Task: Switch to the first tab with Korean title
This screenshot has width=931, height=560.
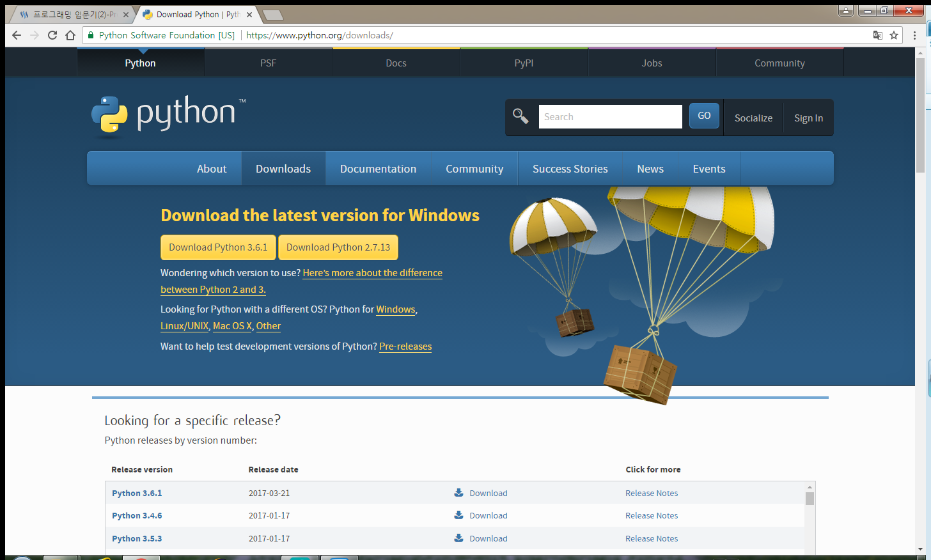Action: pyautogui.click(x=72, y=15)
